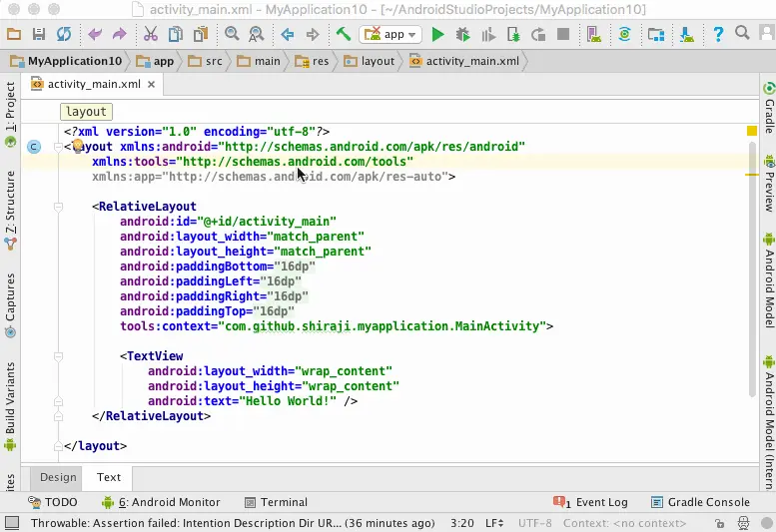Open the app run configuration dropdown
The width and height of the screenshot is (776, 532).
click(x=390, y=34)
